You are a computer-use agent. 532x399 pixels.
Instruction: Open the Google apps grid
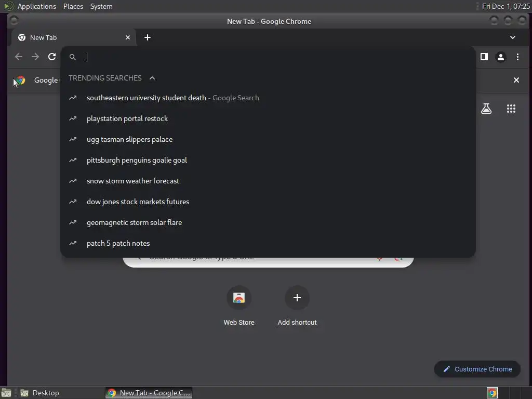point(511,109)
